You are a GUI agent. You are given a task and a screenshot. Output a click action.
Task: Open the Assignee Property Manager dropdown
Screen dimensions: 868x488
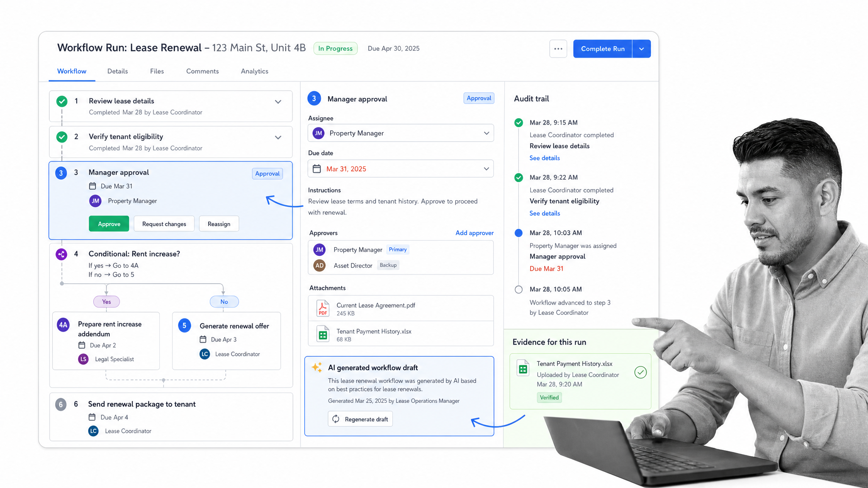tap(401, 133)
